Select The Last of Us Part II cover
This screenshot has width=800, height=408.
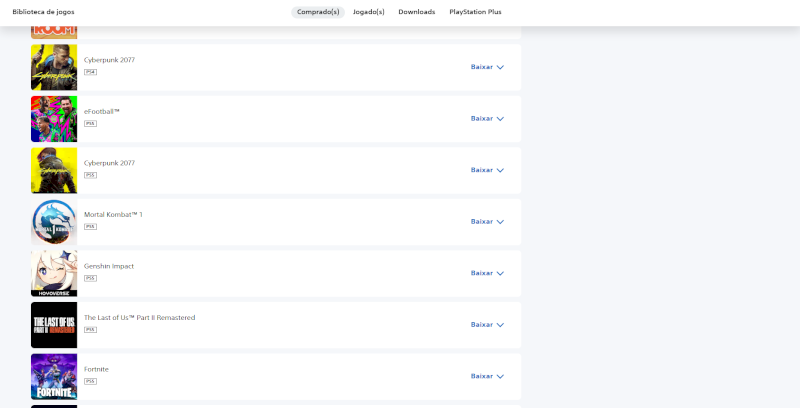coord(54,325)
